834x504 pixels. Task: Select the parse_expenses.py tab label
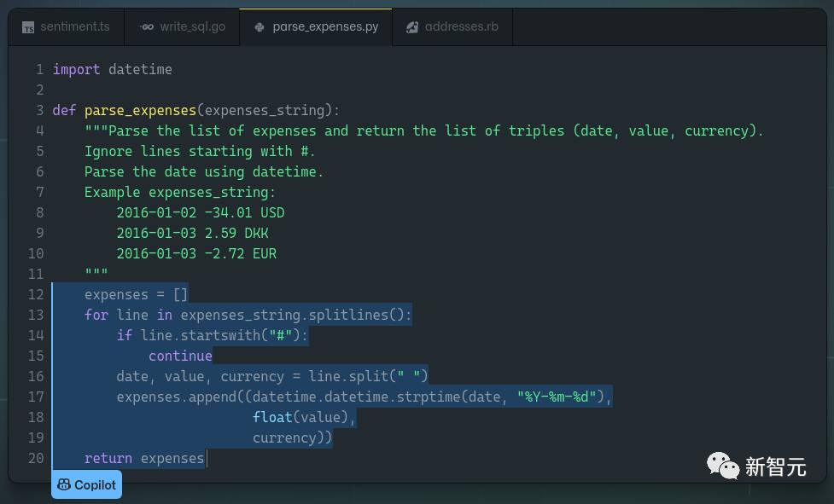[x=325, y=26]
